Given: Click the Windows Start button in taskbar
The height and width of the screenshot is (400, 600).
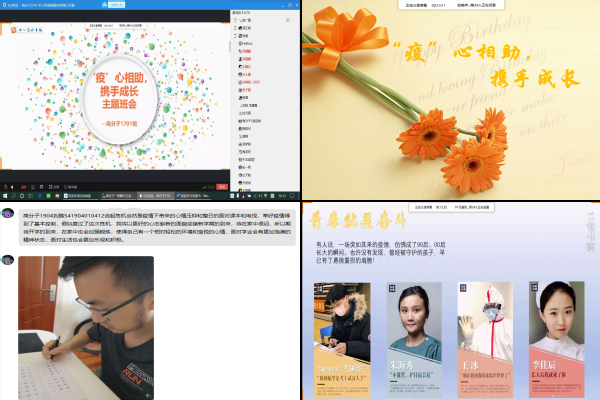Looking at the screenshot, I should (4, 196).
